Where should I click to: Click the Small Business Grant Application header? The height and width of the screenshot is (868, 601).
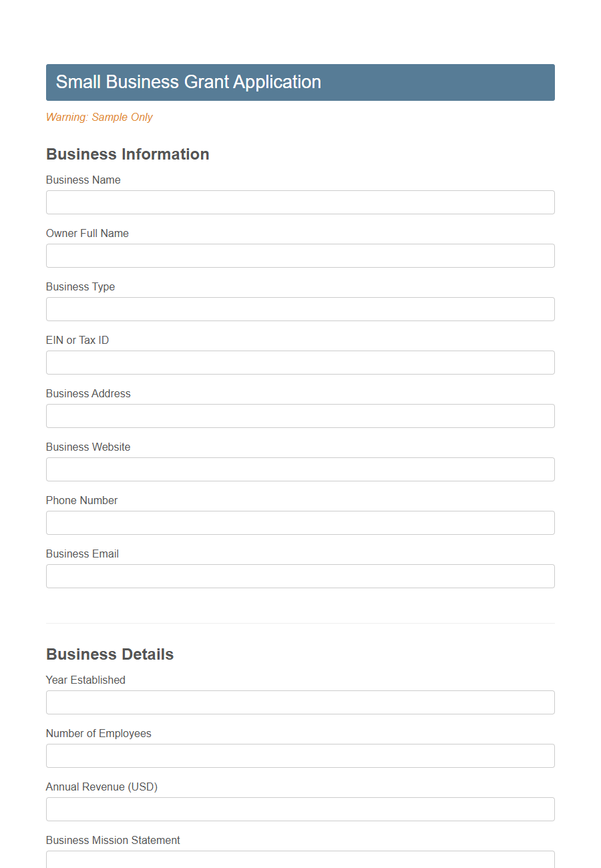pos(189,81)
